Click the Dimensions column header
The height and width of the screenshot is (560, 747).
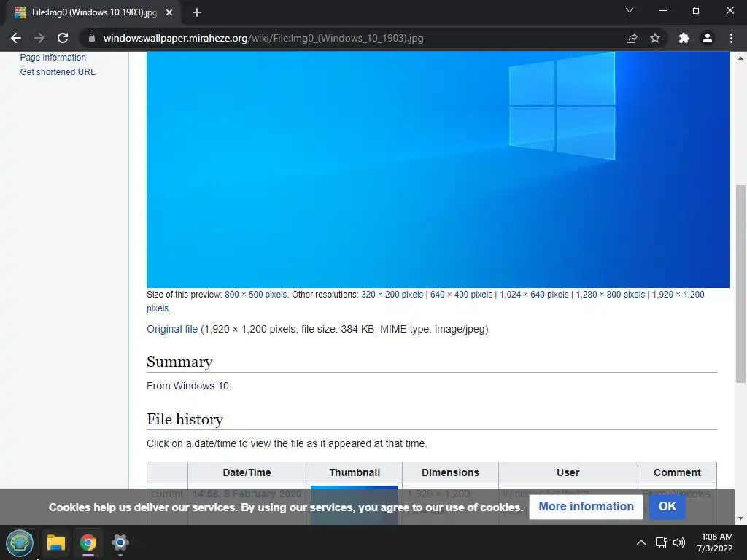pyautogui.click(x=450, y=472)
